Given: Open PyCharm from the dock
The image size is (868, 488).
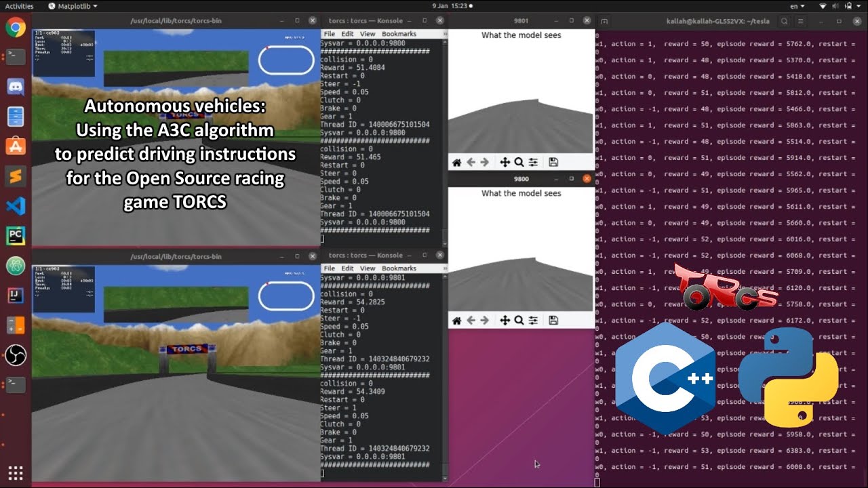Looking at the screenshot, I should [x=16, y=236].
